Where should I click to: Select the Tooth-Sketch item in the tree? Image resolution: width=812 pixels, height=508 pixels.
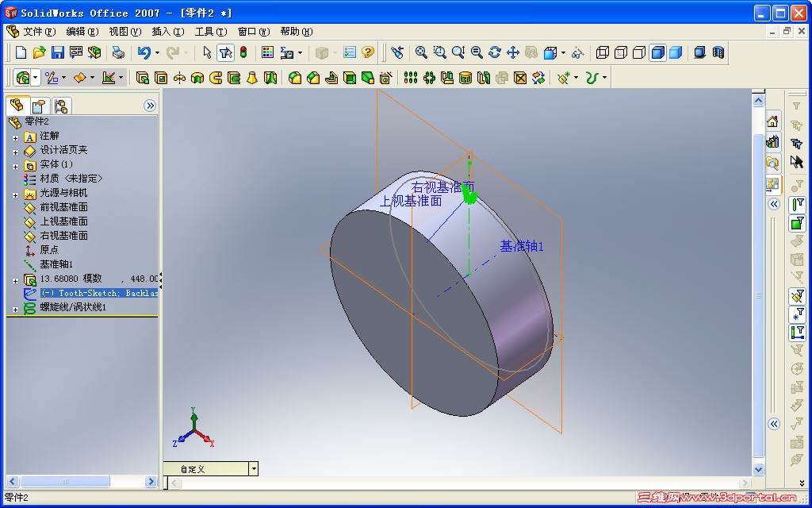coord(99,293)
